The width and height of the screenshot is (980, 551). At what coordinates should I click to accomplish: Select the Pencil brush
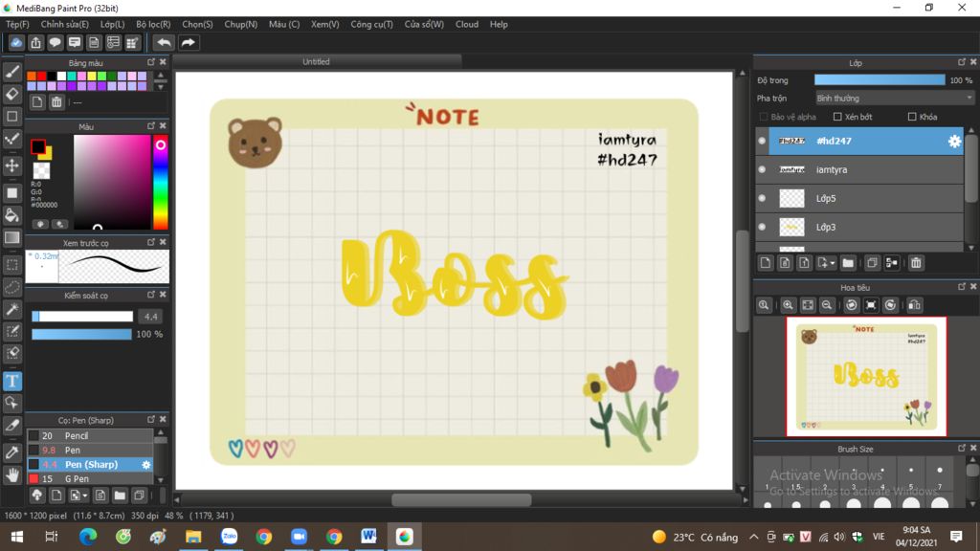click(90, 436)
